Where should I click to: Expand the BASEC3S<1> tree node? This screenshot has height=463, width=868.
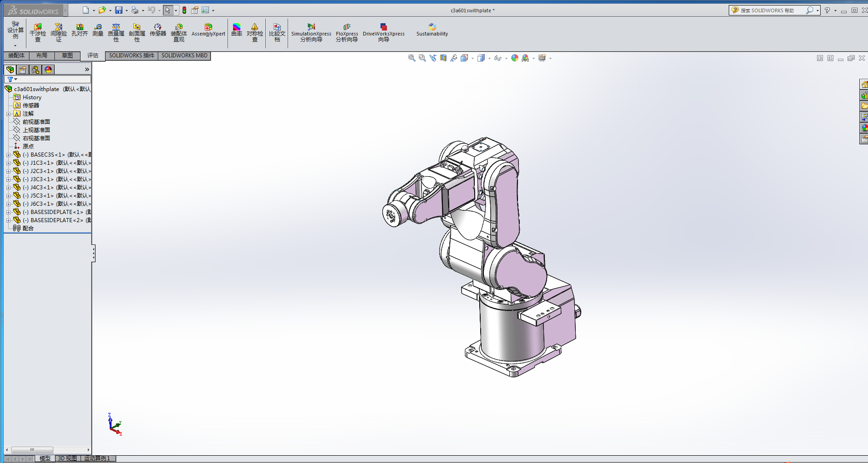pyautogui.click(x=8, y=155)
